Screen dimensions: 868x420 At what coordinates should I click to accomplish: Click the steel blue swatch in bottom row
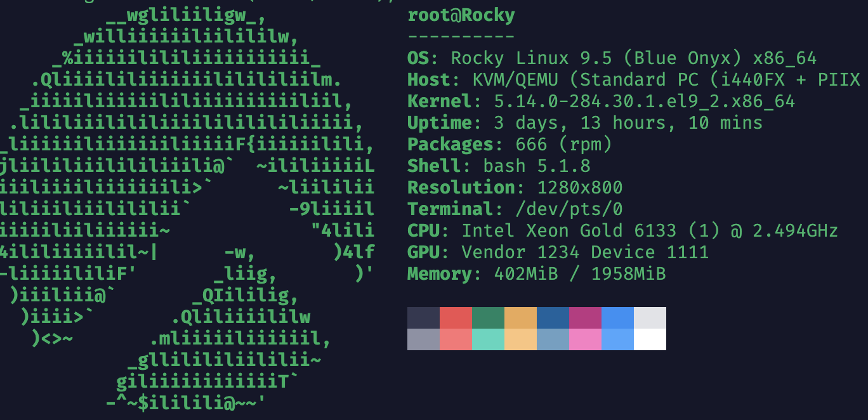[x=553, y=339]
